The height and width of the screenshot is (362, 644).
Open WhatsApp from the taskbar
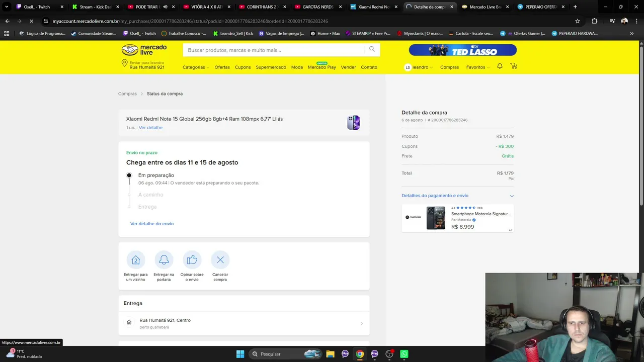404,354
